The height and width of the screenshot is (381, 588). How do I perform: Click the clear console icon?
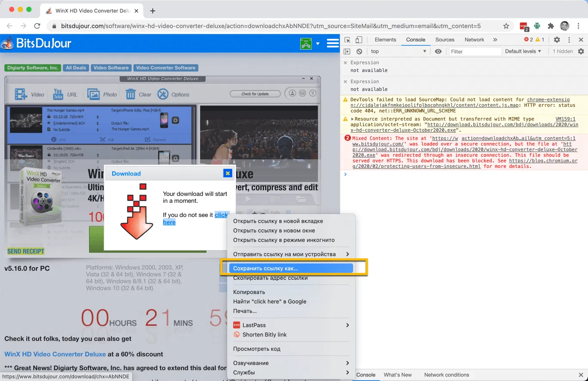click(x=359, y=51)
